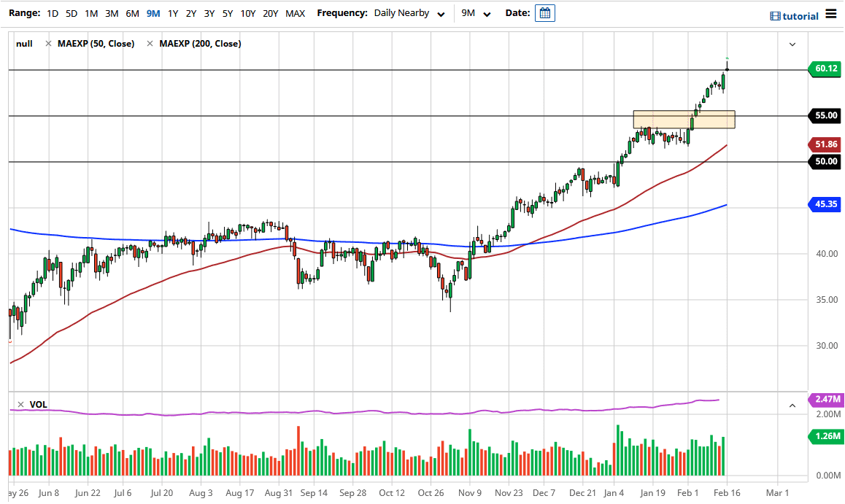Open the hamburger menu icon

(x=831, y=14)
